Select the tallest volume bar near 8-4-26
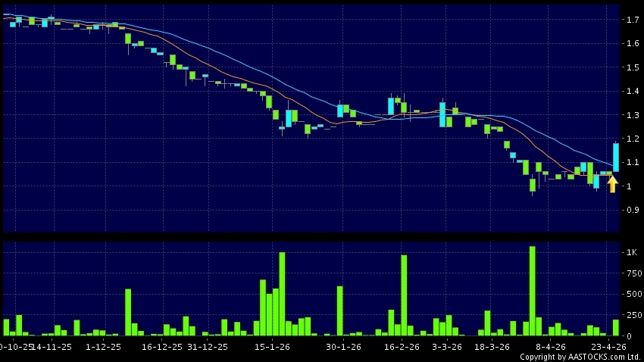Viewport: 644px width, 362px height. pos(532,291)
